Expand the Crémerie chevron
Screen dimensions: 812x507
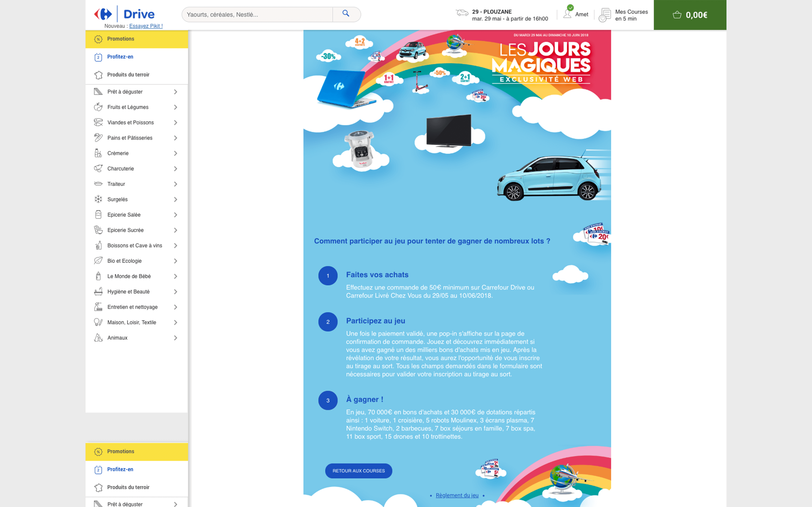point(175,153)
